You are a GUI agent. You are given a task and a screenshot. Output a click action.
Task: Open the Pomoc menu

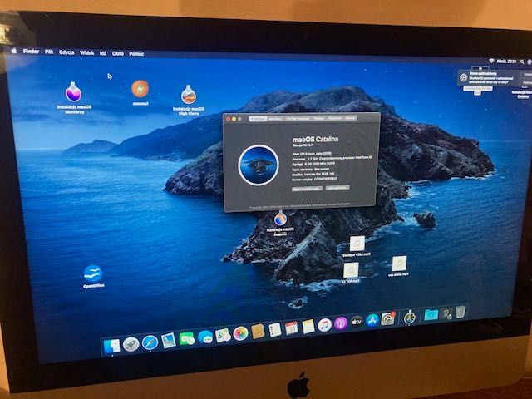[136, 53]
